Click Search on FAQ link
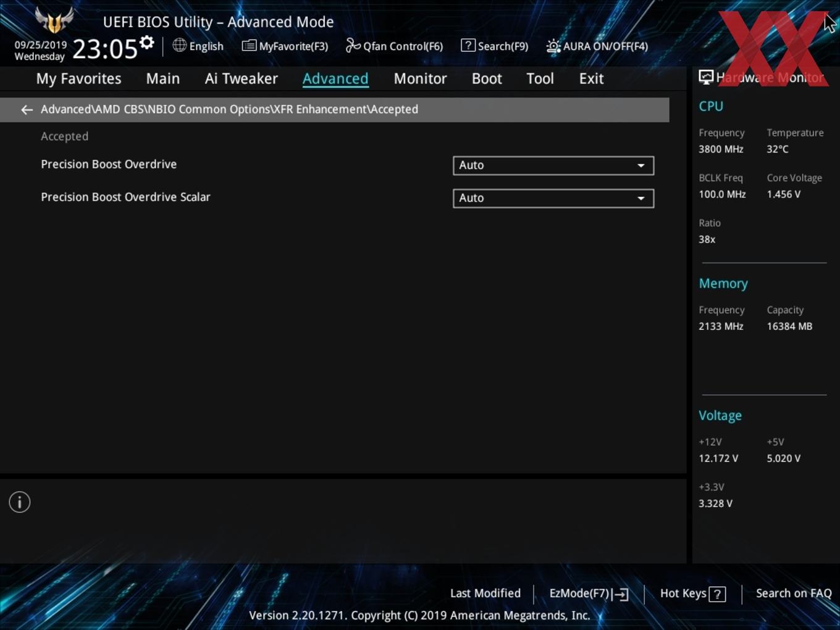This screenshot has width=840, height=630. tap(794, 593)
